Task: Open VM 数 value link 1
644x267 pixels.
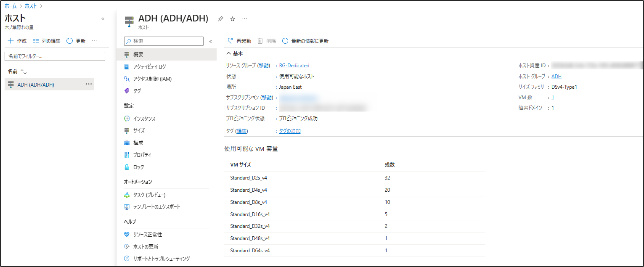Action: point(553,98)
